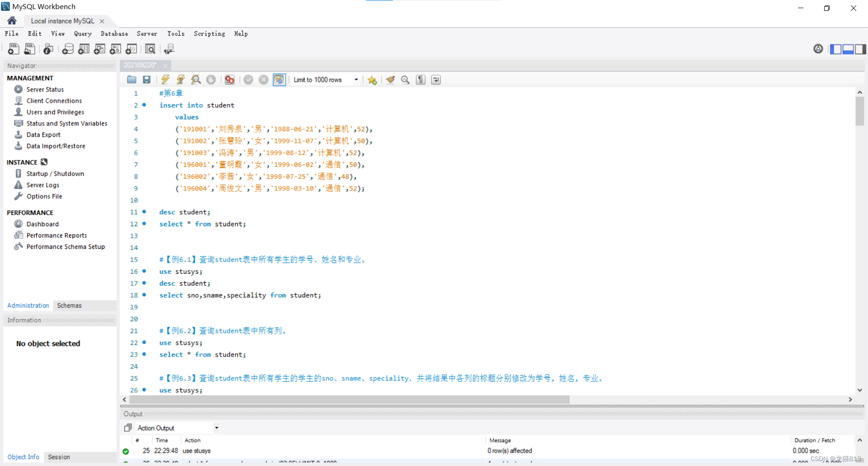Open the Action Output dropdown in Output panel
This screenshot has width=868, height=466.
pos(216,428)
